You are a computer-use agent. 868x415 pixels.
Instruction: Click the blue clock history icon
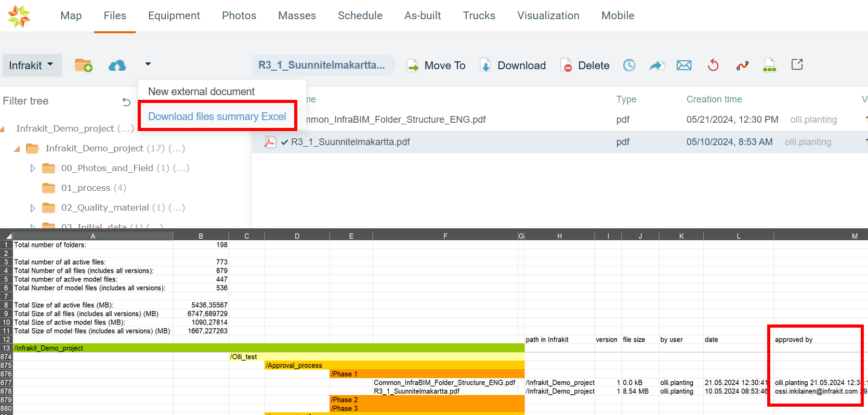[629, 65]
